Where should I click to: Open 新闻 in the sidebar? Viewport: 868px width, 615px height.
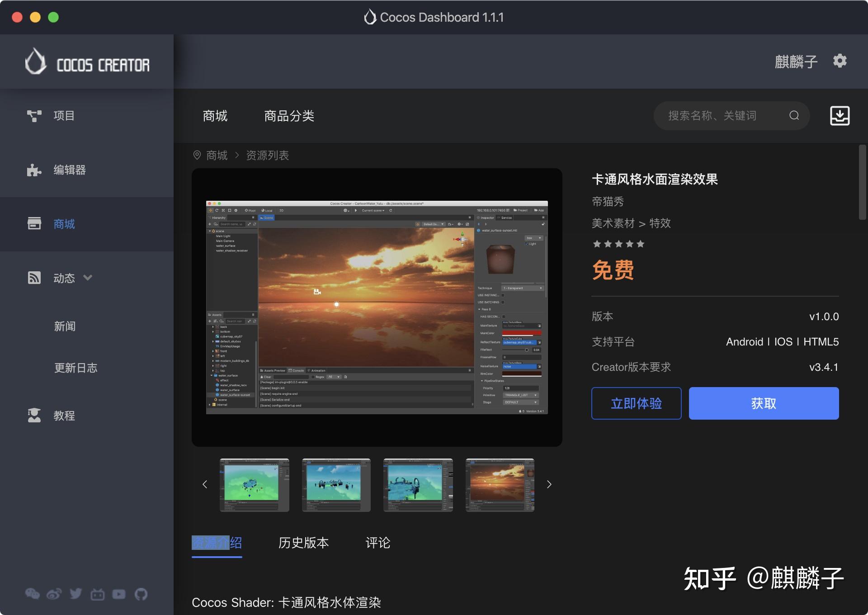[x=65, y=326]
